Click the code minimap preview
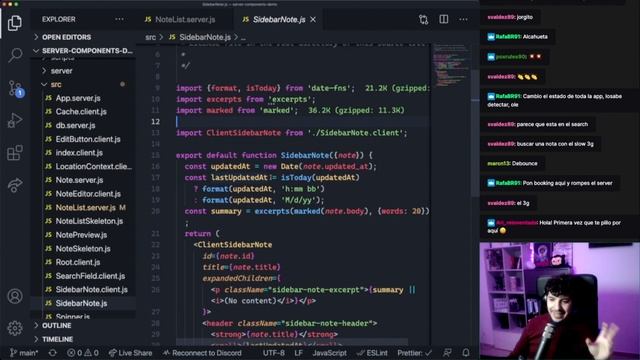Viewport: 640px width, 360px height. (x=451, y=65)
